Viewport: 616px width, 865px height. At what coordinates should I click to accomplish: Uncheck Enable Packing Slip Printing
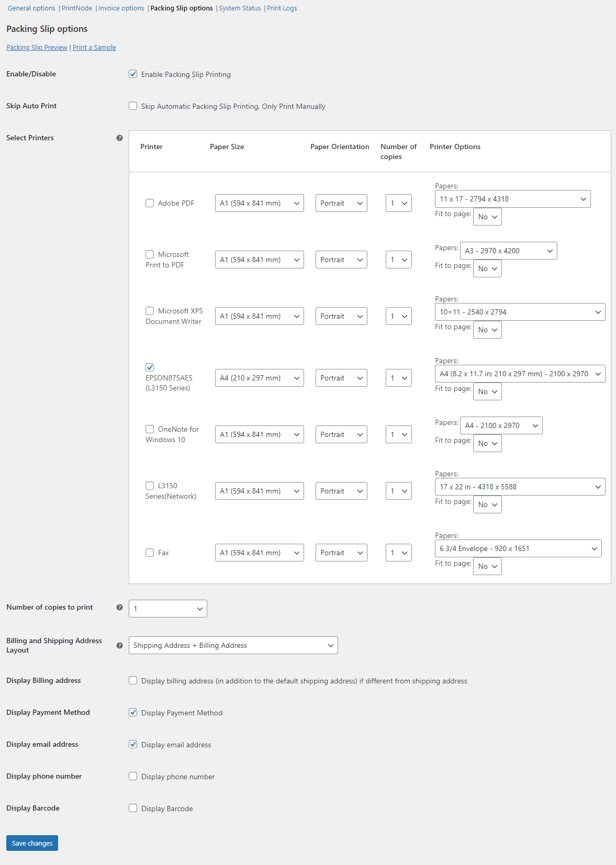tap(133, 74)
